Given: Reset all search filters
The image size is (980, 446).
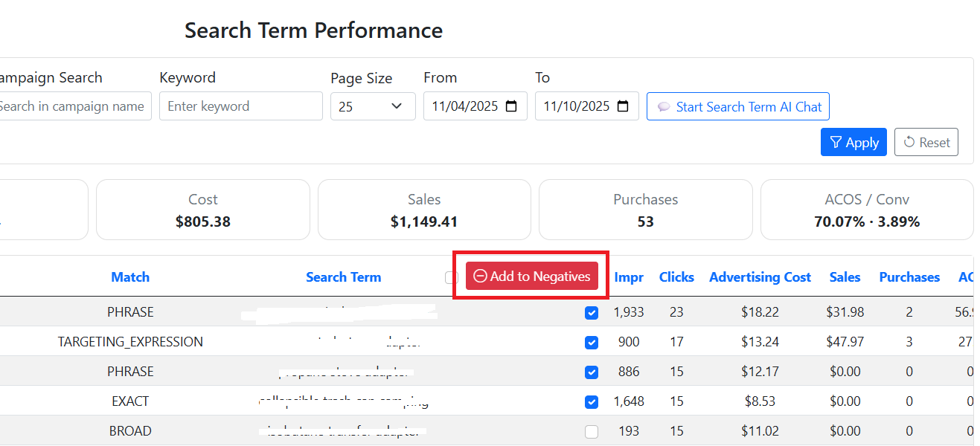Looking at the screenshot, I should [926, 143].
